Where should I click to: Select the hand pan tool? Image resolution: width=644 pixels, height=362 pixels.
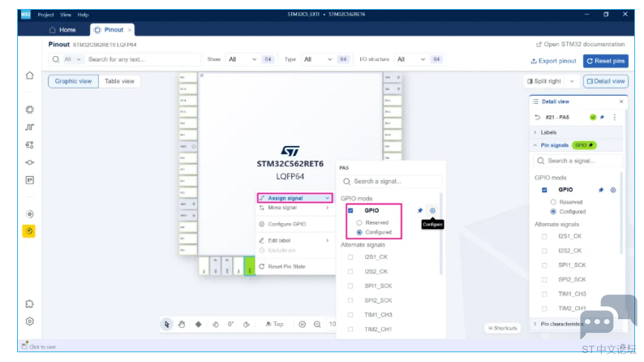182,324
